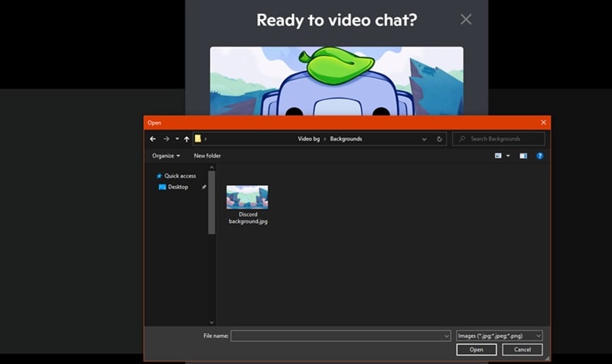This screenshot has height=364, width=612.
Task: Click the breadcrumb chevron after folder icon
Action: pos(206,139)
